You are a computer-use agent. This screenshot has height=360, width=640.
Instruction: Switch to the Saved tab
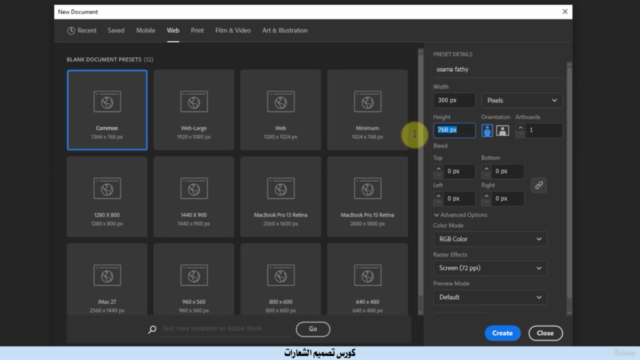click(x=116, y=31)
